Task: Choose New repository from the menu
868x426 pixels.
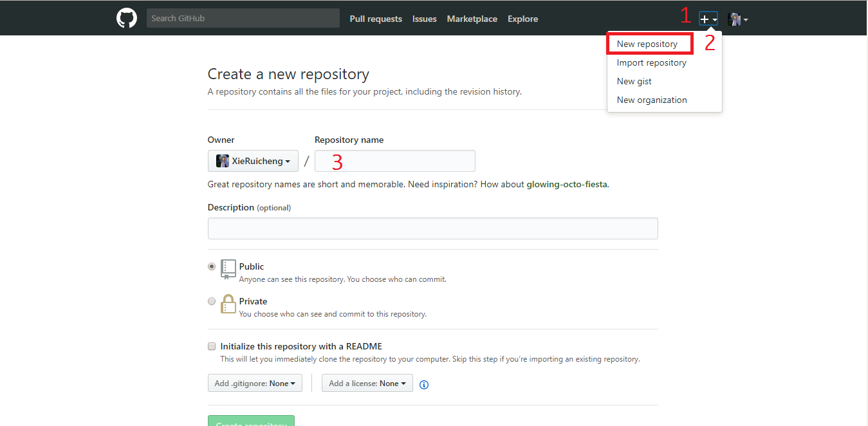Action: [x=647, y=44]
